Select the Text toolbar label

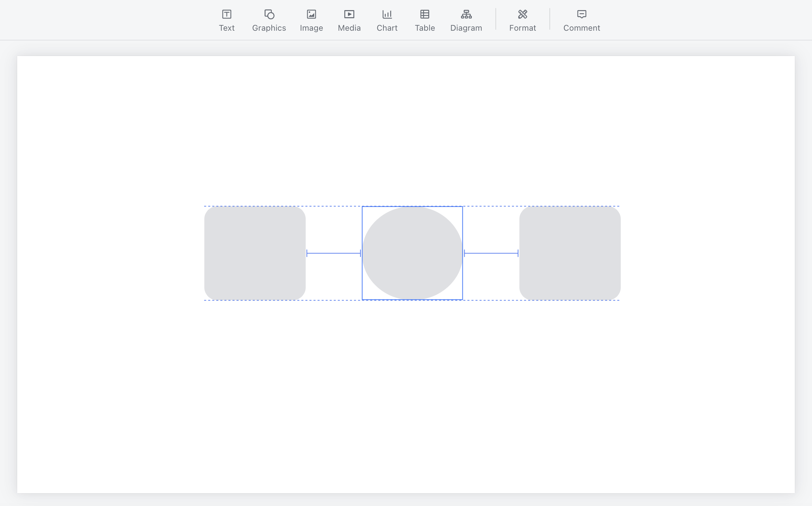226,28
